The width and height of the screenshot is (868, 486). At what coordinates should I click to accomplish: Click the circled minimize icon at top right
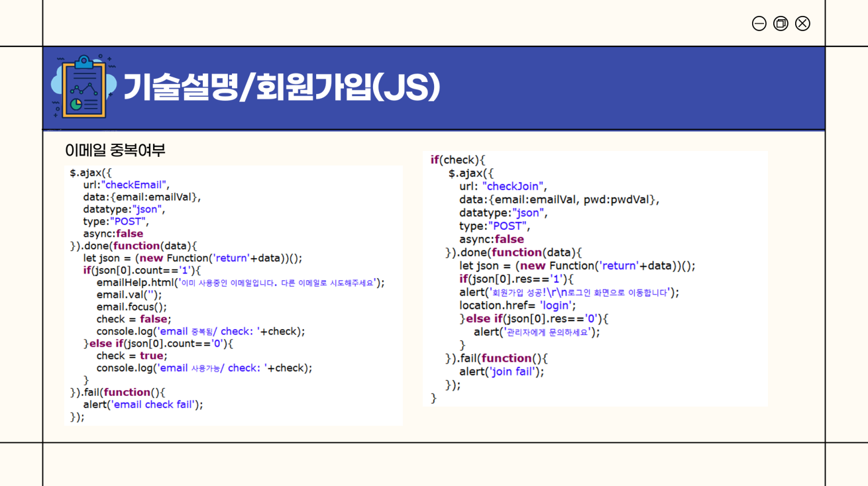click(x=758, y=23)
